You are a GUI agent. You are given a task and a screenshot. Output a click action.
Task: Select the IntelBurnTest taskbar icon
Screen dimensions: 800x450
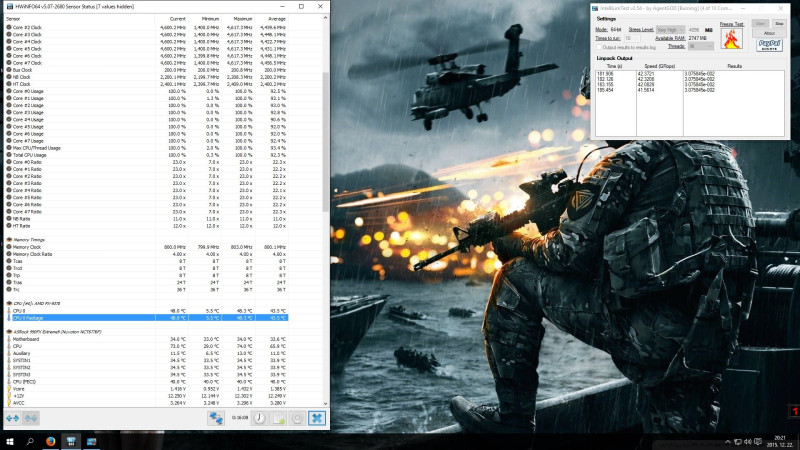pos(92,441)
